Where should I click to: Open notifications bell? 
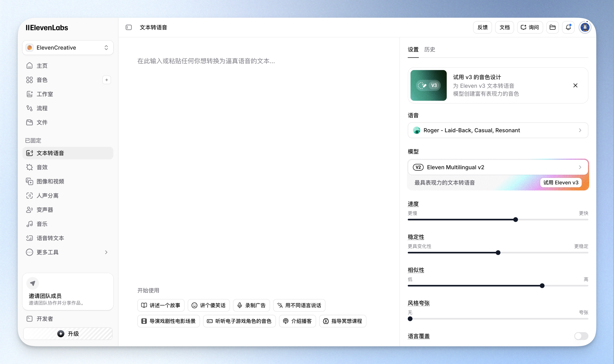[x=568, y=28]
